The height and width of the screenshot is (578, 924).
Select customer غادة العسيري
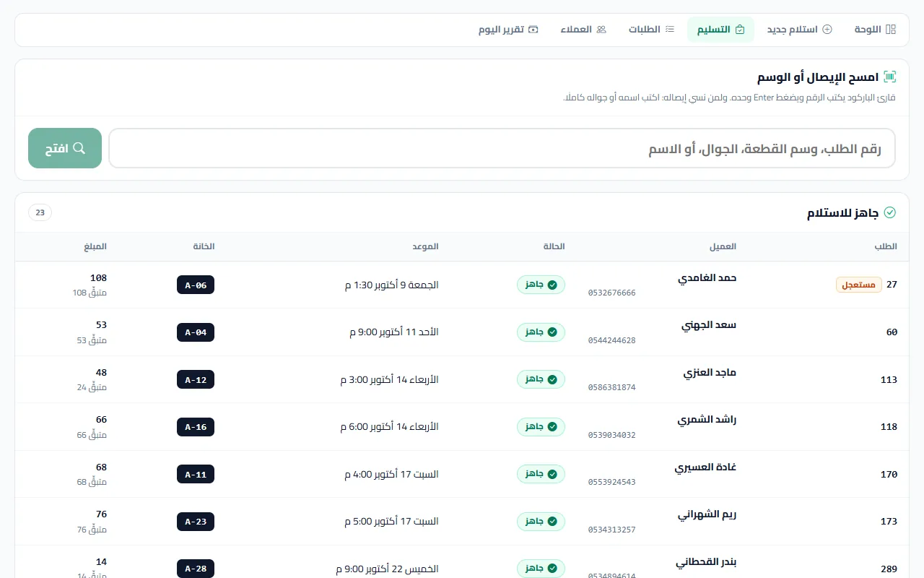705,467
